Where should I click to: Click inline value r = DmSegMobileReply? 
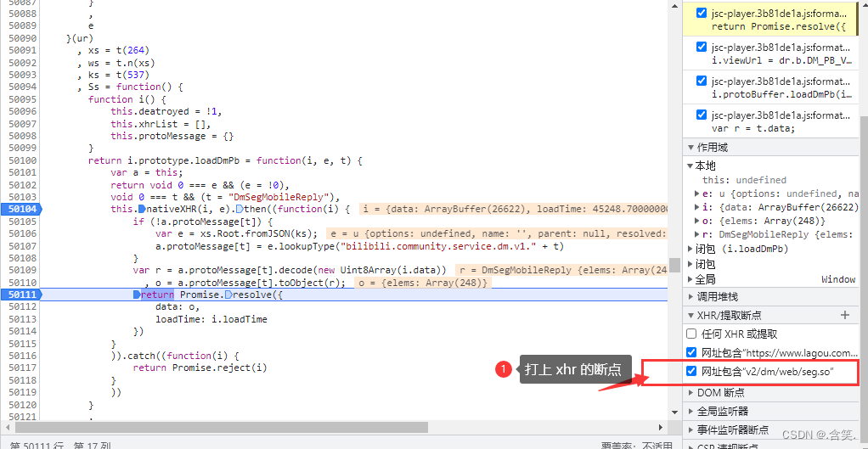[x=562, y=270]
